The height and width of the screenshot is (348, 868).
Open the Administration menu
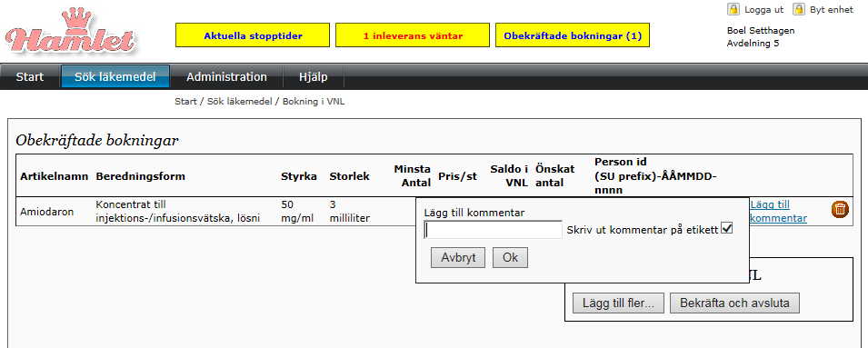pyautogui.click(x=226, y=77)
